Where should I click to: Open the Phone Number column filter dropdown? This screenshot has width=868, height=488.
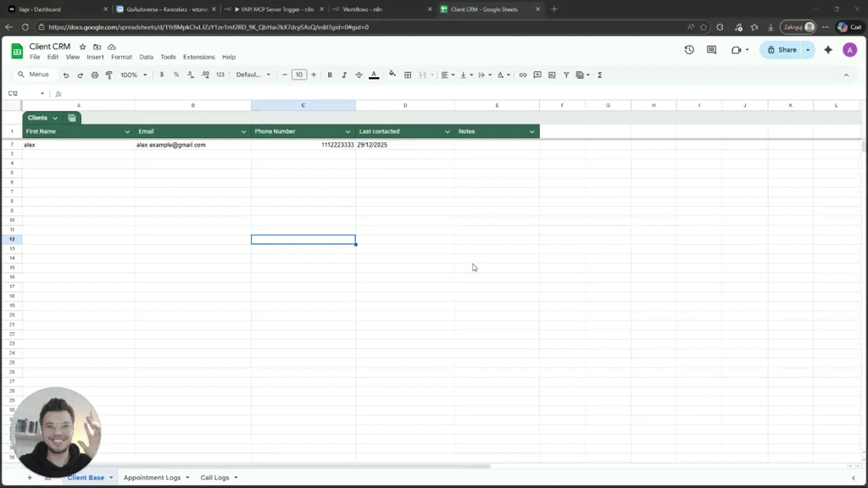coord(348,131)
